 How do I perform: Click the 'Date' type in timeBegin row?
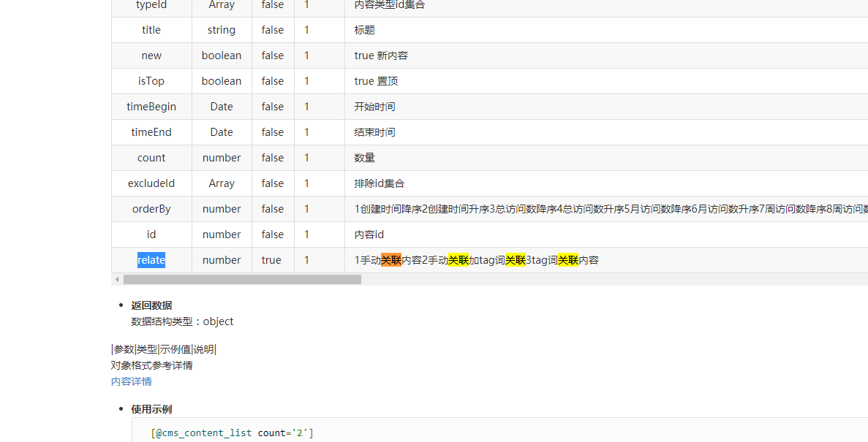(x=222, y=107)
